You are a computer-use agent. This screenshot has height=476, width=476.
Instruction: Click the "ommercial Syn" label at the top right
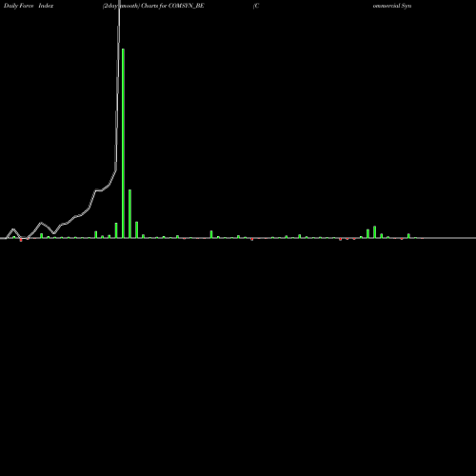pyautogui.click(x=392, y=6)
